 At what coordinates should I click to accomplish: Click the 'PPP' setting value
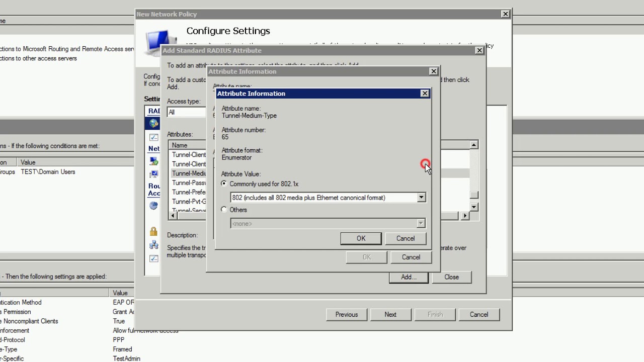(x=119, y=340)
